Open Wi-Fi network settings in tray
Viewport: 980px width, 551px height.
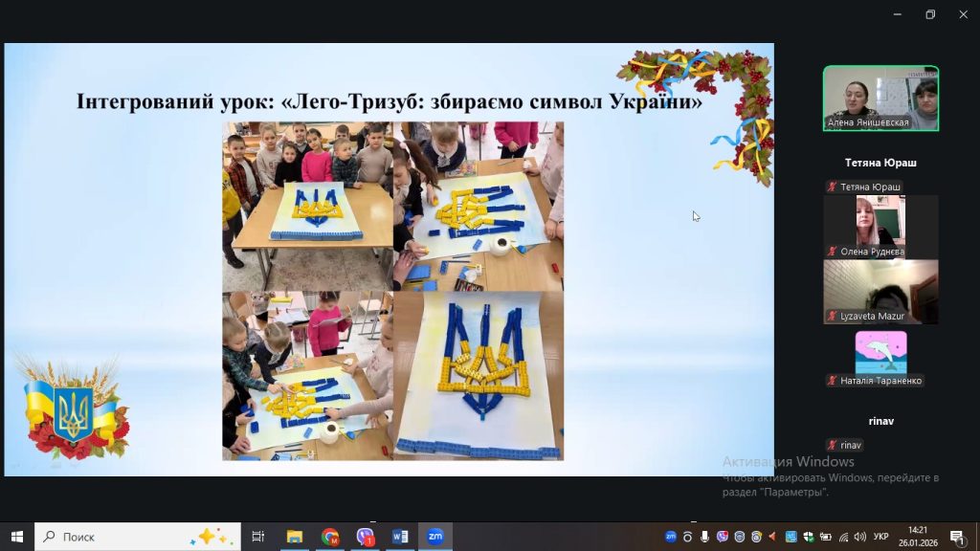pyautogui.click(x=842, y=537)
